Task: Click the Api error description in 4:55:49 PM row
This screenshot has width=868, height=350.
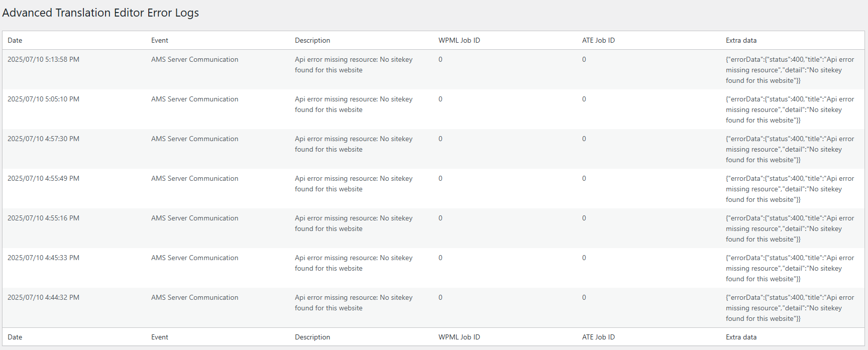Action: (354, 184)
